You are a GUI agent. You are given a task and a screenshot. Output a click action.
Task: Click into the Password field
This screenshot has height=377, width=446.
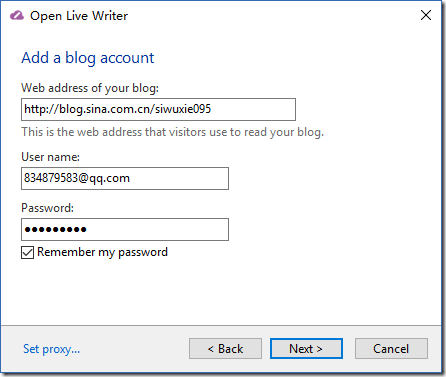[x=125, y=229]
